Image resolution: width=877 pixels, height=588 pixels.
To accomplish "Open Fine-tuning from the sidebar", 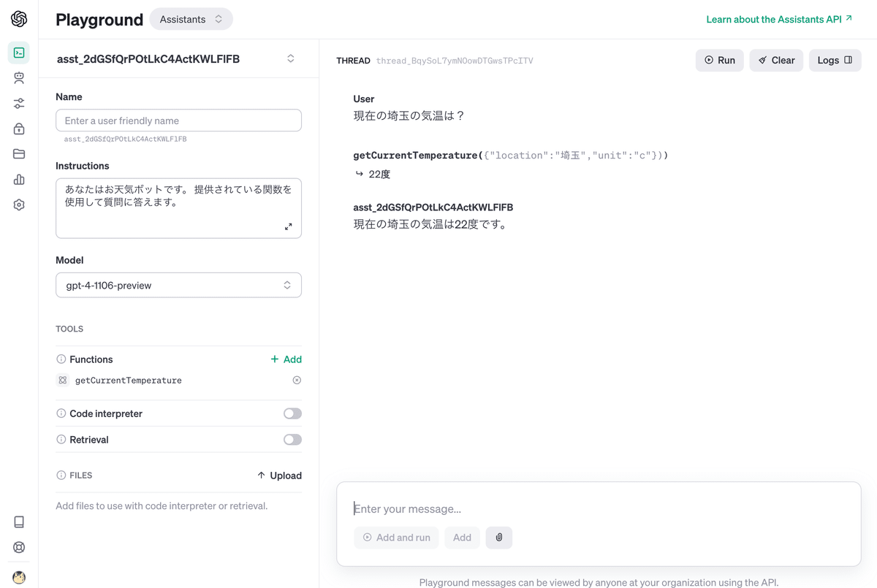I will tap(18, 103).
